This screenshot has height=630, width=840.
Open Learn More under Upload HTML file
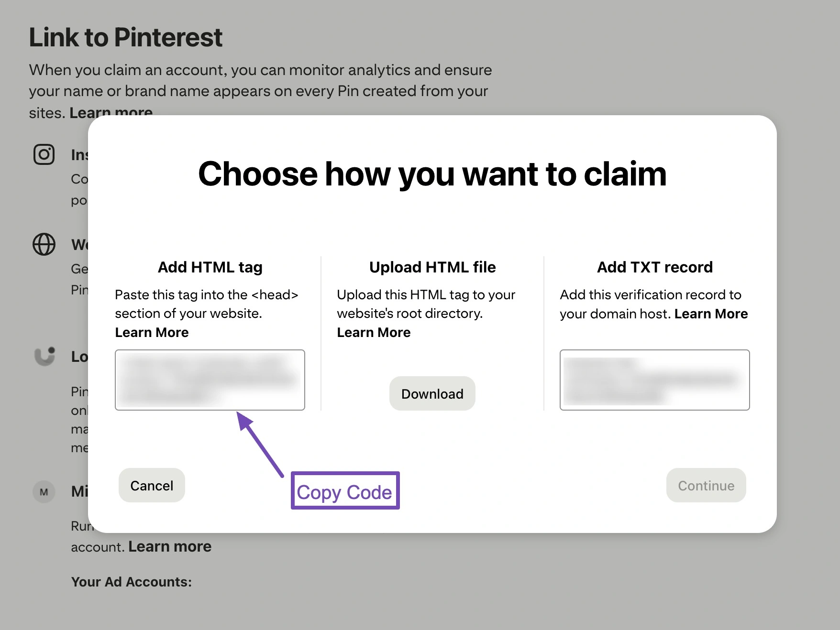(x=374, y=332)
